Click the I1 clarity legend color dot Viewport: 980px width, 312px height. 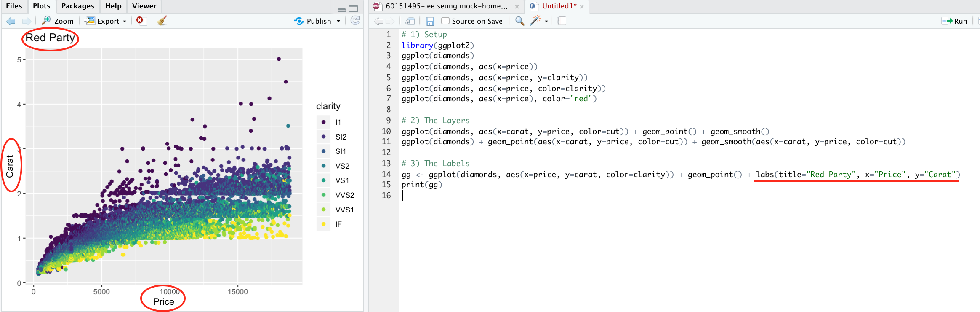click(323, 122)
